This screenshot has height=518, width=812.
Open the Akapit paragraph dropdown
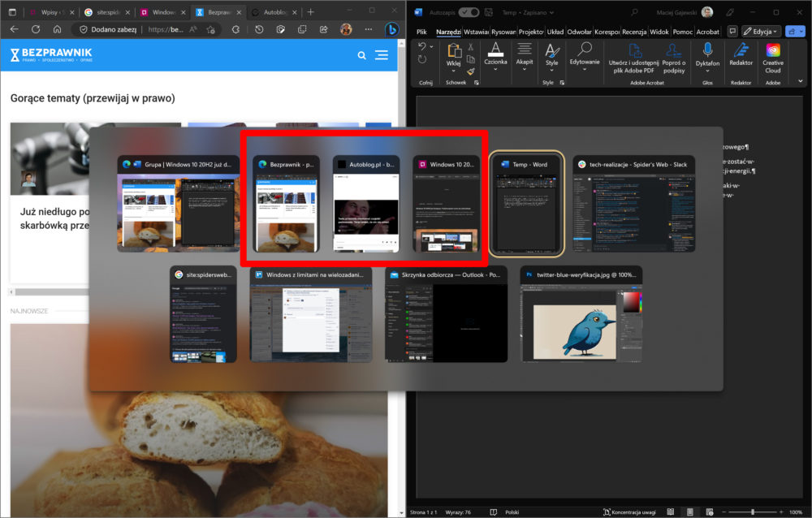[524, 57]
